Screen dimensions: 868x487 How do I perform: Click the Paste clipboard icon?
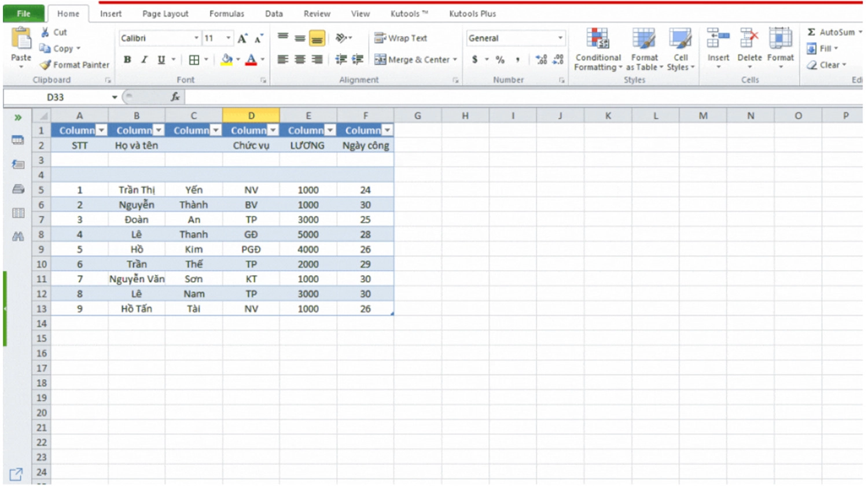[21, 39]
